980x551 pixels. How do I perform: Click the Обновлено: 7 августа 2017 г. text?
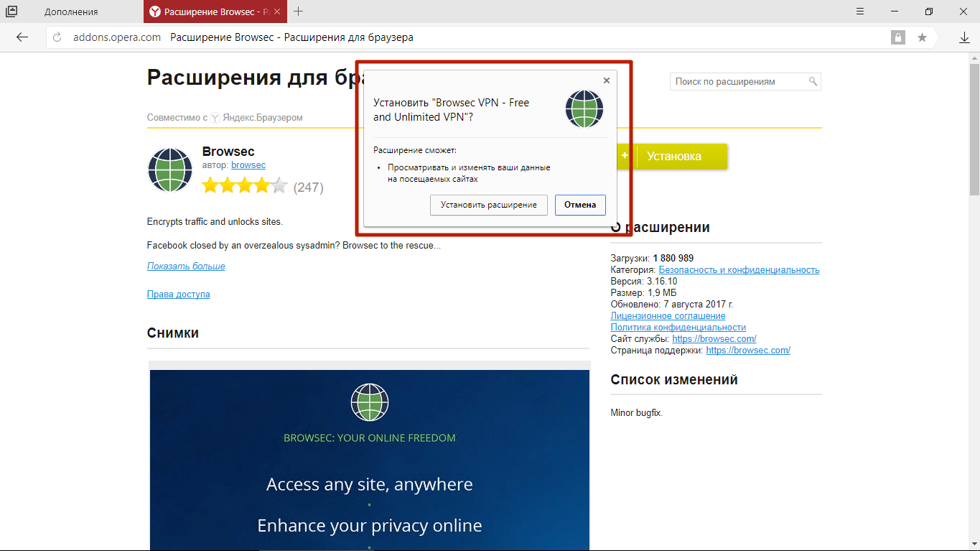(672, 305)
